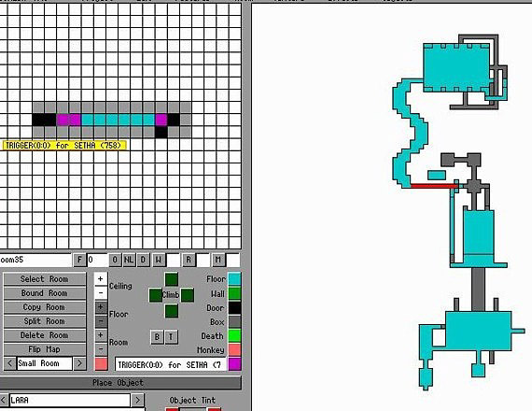Lower room with Room minus button

101,348
